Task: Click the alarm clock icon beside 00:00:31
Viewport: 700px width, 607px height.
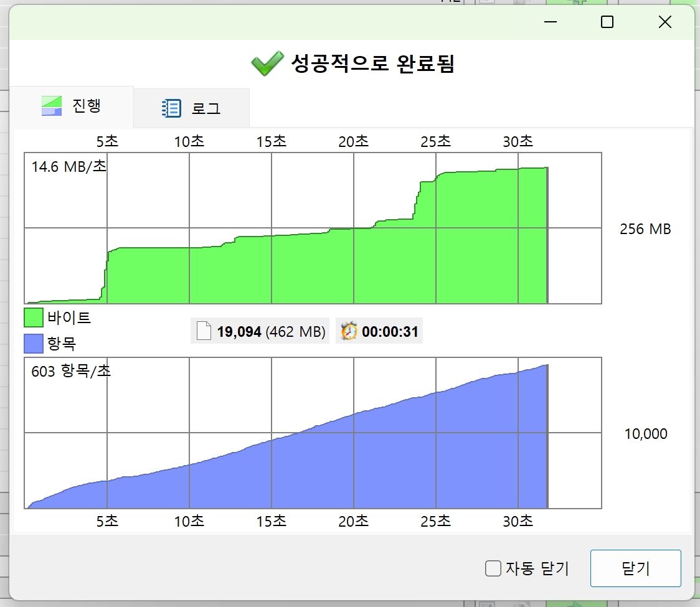Action: pyautogui.click(x=349, y=331)
